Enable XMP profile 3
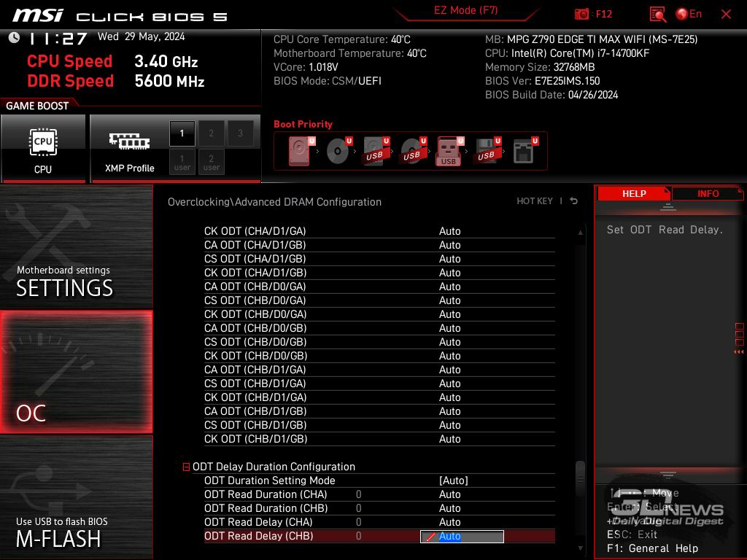The image size is (747, 560). (240, 133)
